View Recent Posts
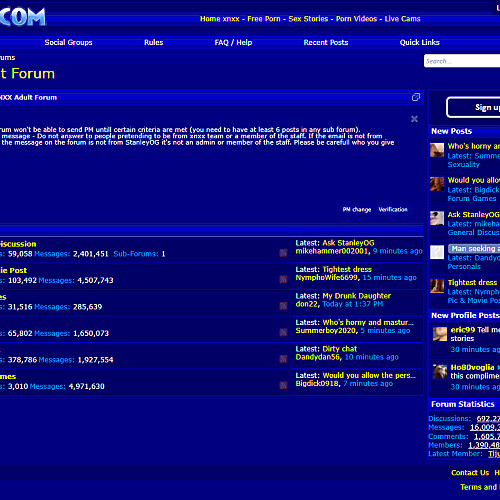The width and height of the screenshot is (500, 500). click(326, 42)
